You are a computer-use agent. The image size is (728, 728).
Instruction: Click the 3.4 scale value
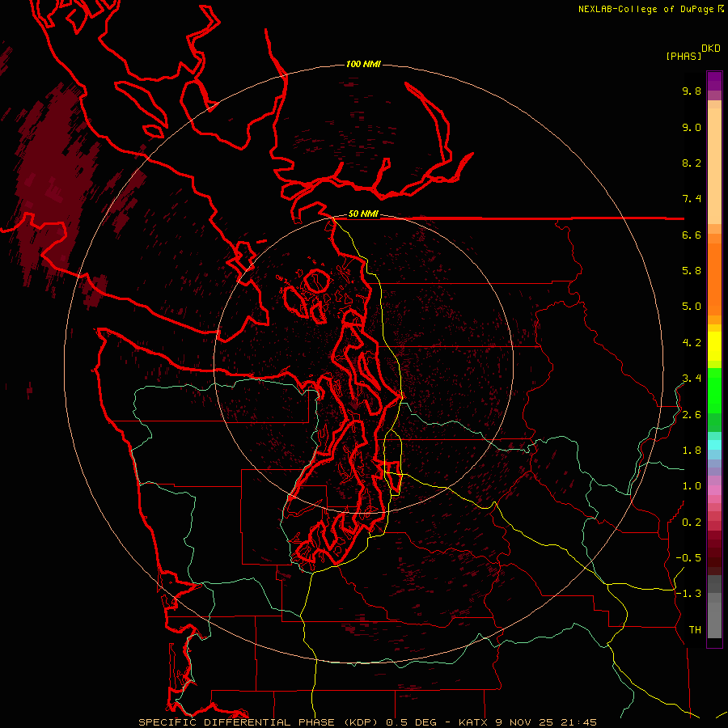692,379
